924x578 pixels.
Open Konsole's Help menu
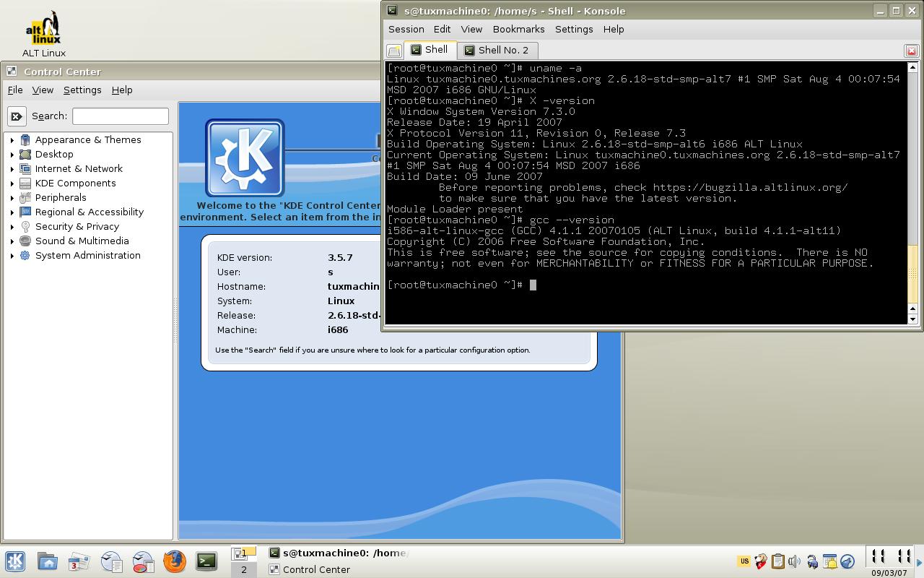(614, 30)
